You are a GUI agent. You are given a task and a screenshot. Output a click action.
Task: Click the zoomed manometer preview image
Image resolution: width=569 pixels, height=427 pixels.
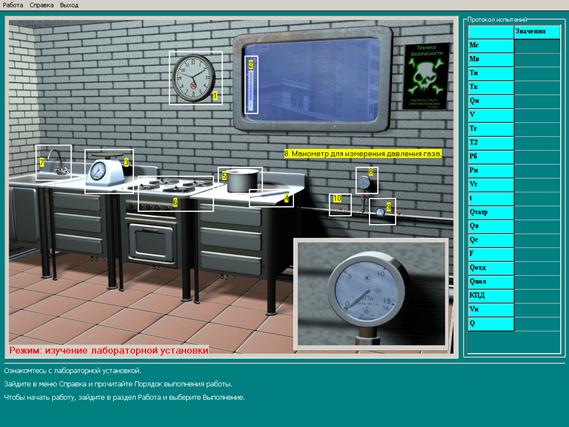tap(371, 293)
